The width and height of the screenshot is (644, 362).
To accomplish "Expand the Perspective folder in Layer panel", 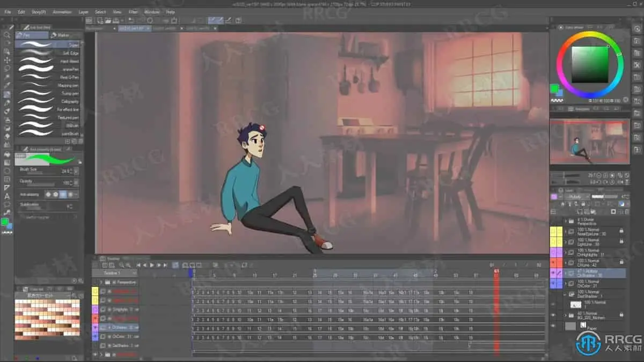I will (565, 221).
